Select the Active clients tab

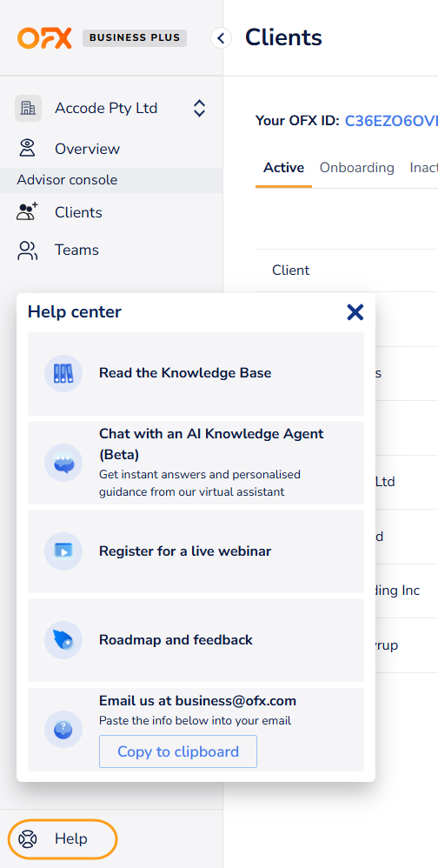[283, 168]
